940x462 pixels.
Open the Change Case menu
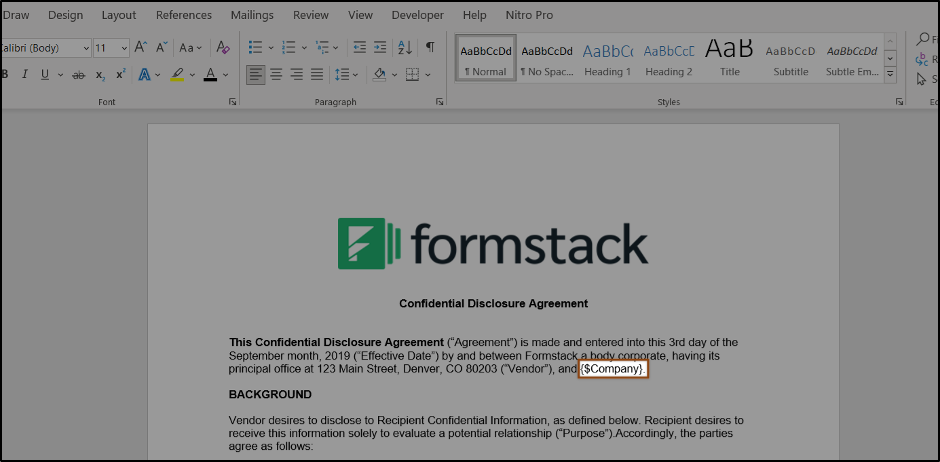(x=191, y=47)
